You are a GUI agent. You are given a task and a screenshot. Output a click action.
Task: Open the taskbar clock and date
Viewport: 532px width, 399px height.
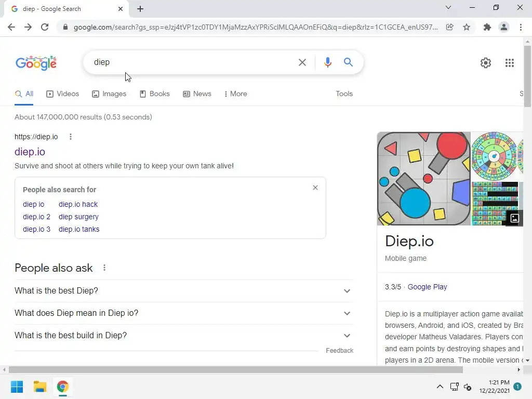point(495,387)
